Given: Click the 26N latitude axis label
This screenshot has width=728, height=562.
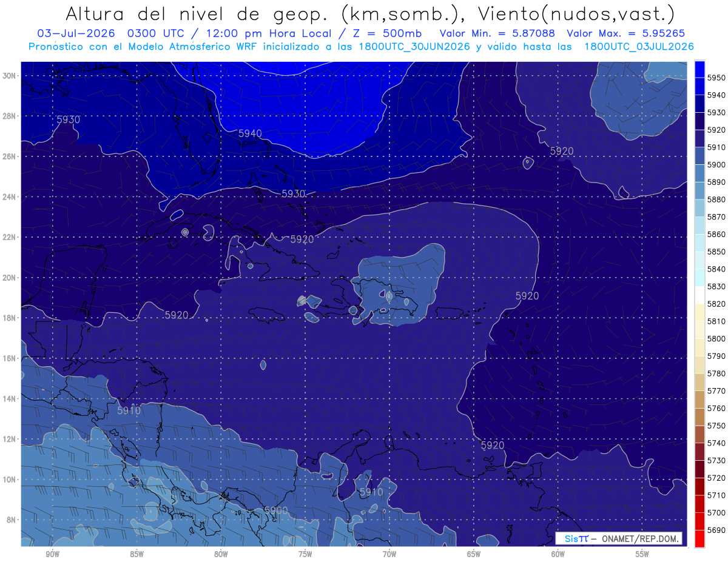Looking at the screenshot, I should click(x=10, y=156).
